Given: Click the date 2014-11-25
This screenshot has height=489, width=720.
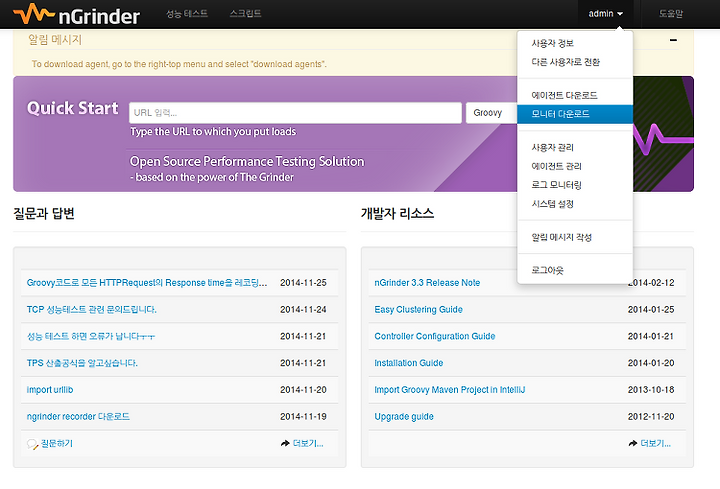Looking at the screenshot, I should 303,283.
